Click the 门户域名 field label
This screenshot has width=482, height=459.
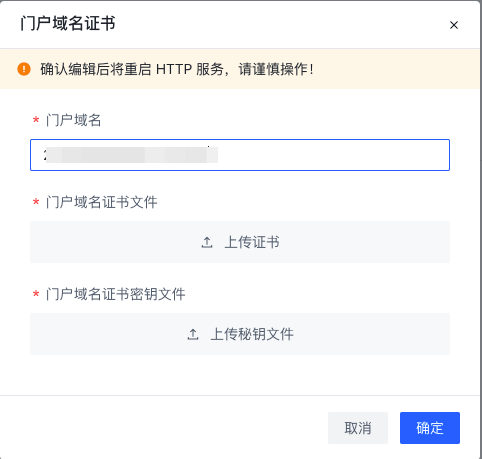[74, 120]
